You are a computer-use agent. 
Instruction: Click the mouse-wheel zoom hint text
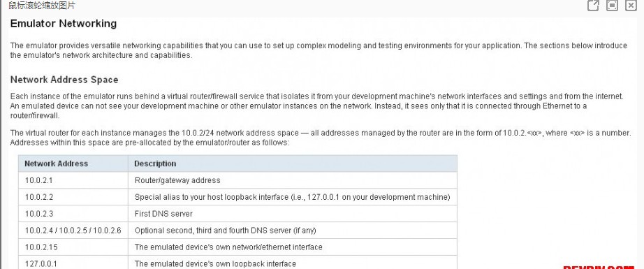[42, 6]
